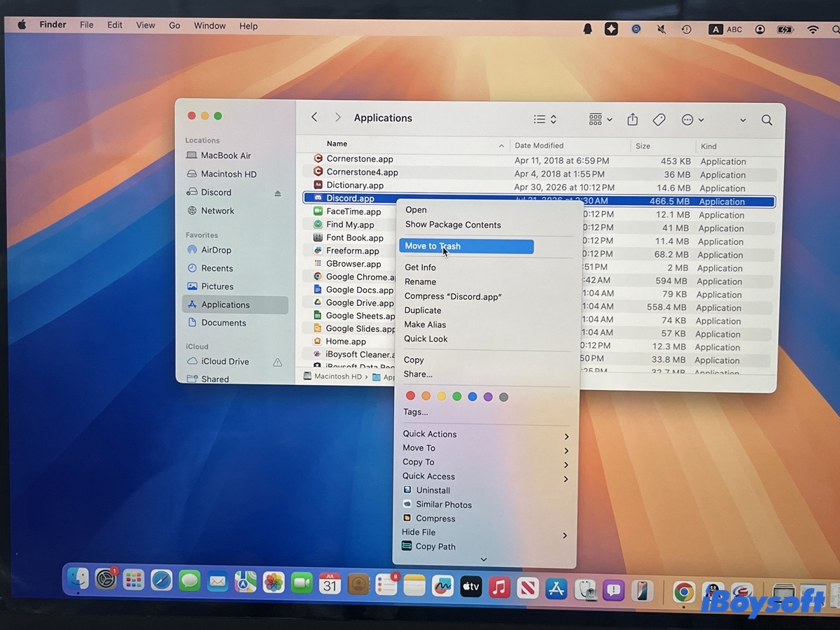The width and height of the screenshot is (840, 630).
Task: Select Freeform.app in the list
Action: [x=353, y=251]
